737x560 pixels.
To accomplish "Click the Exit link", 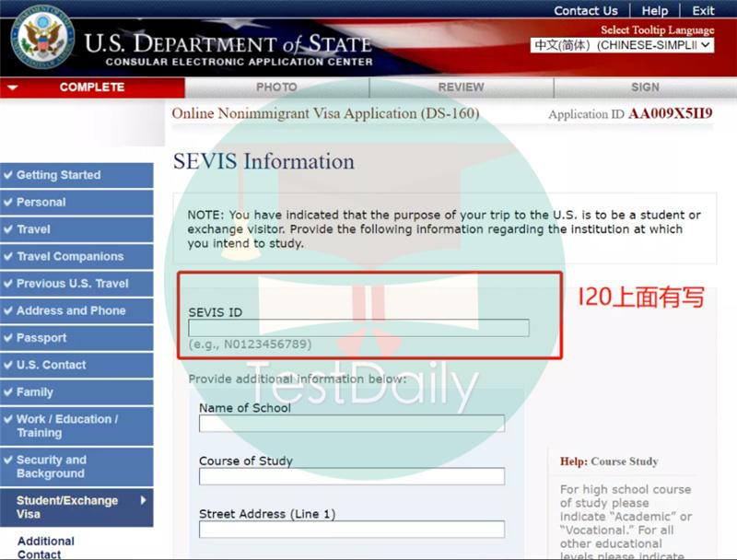I will [x=703, y=10].
